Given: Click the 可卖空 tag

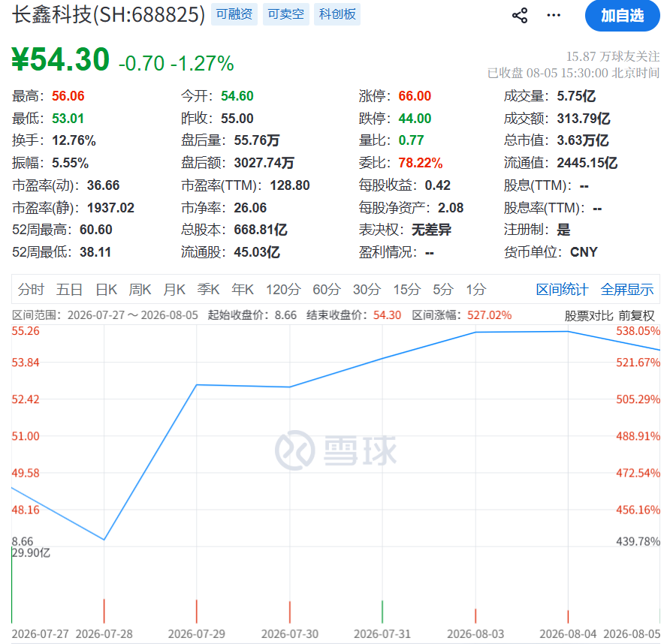Looking at the screenshot, I should tap(286, 14).
